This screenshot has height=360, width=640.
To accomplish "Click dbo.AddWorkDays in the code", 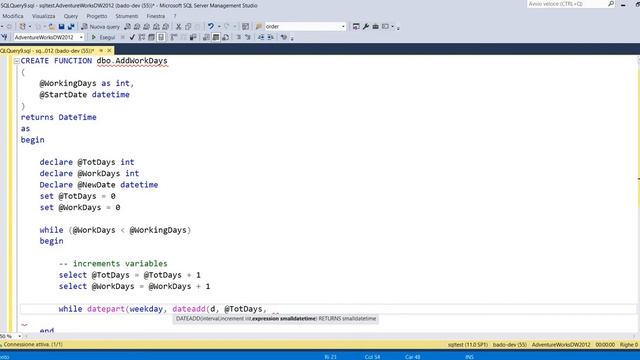I will click(x=132, y=61).
